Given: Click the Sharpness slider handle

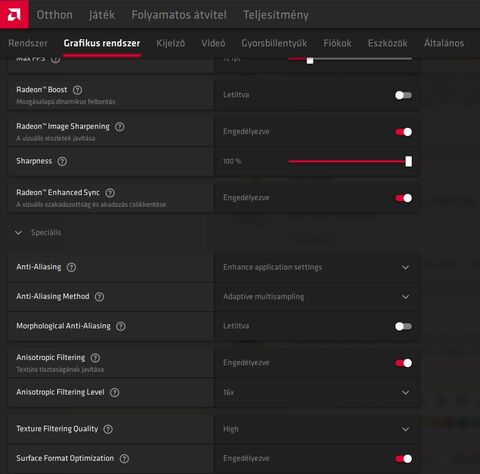Looking at the screenshot, I should click(409, 162).
